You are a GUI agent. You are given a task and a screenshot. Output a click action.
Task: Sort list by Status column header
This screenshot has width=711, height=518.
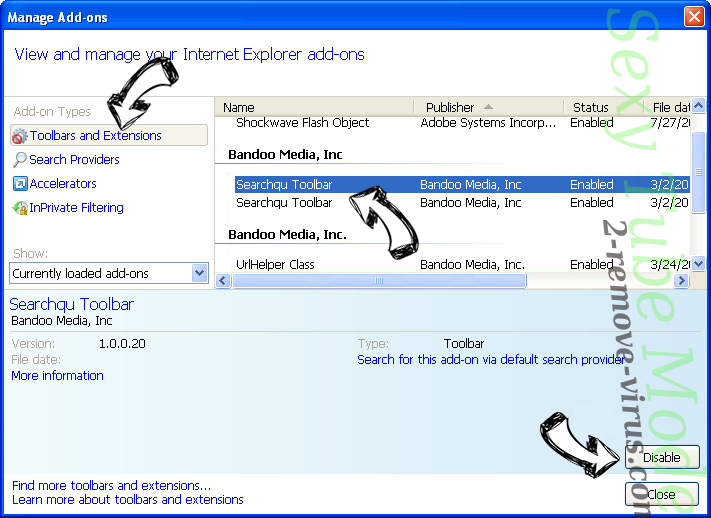pyautogui.click(x=604, y=108)
